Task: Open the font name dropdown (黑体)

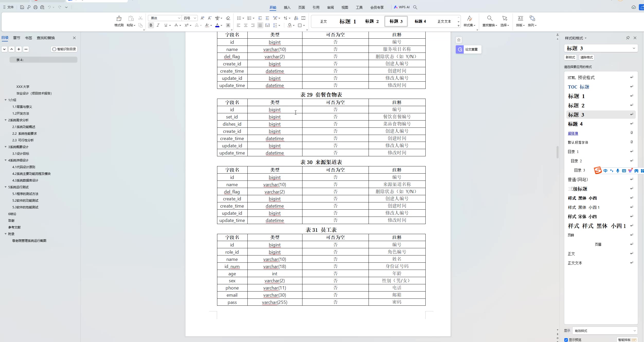Action: pos(179,18)
